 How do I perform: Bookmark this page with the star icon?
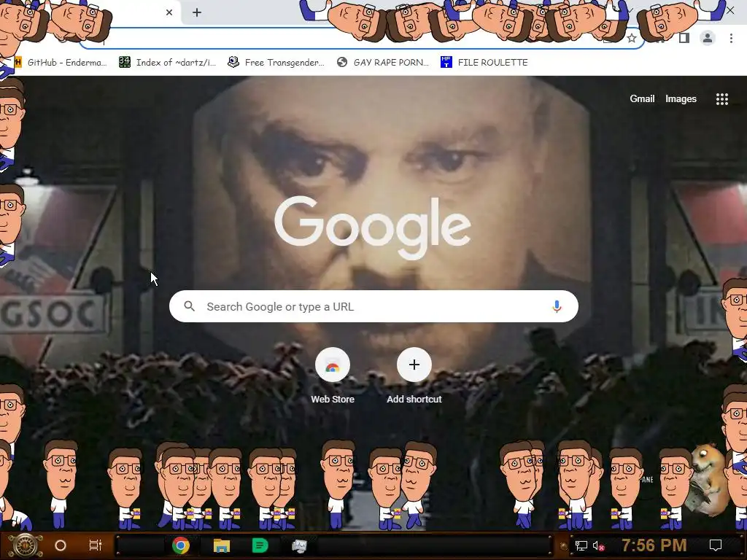tap(632, 38)
